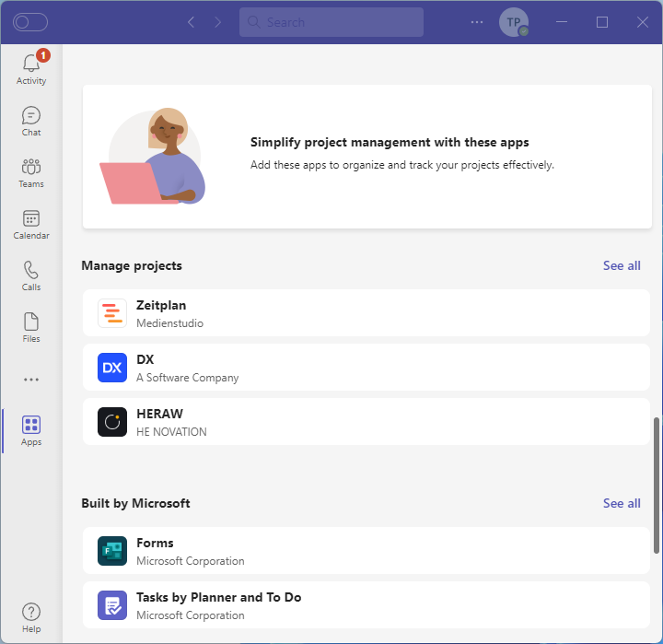Click the DX app icon
Screen dimensions: 663x644
pos(112,368)
